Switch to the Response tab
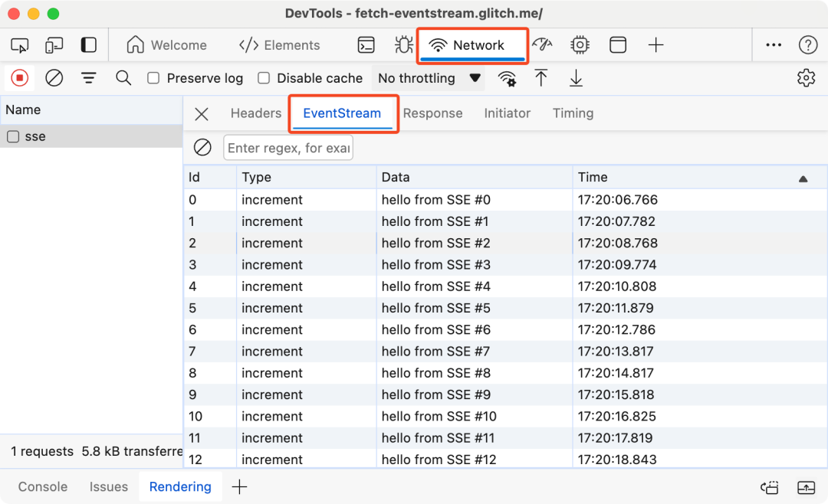This screenshot has height=504, width=828. coord(433,113)
